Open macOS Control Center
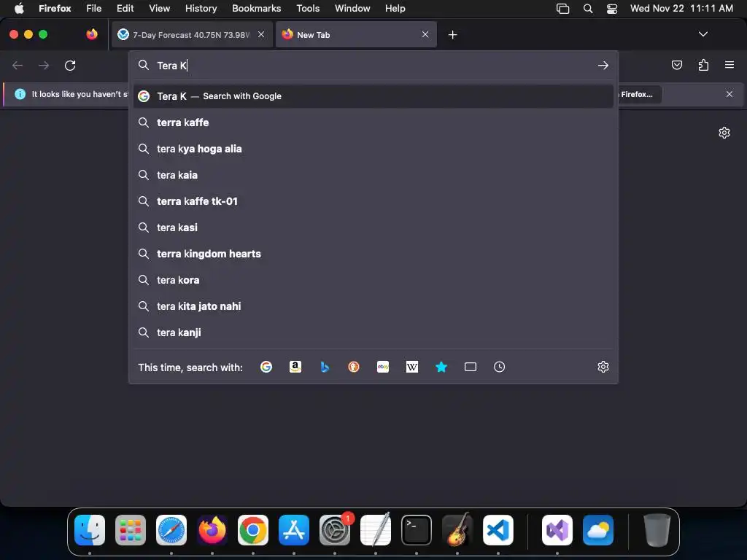This screenshot has height=560, width=747. (x=612, y=9)
